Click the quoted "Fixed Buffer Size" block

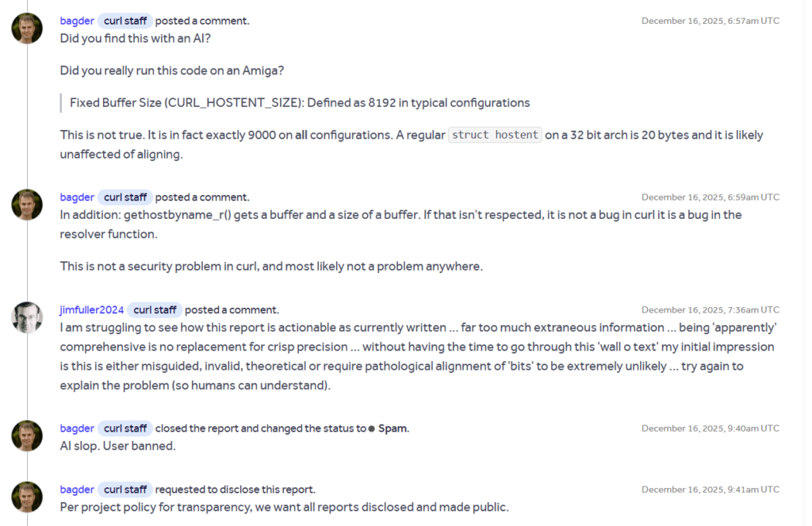(300, 102)
